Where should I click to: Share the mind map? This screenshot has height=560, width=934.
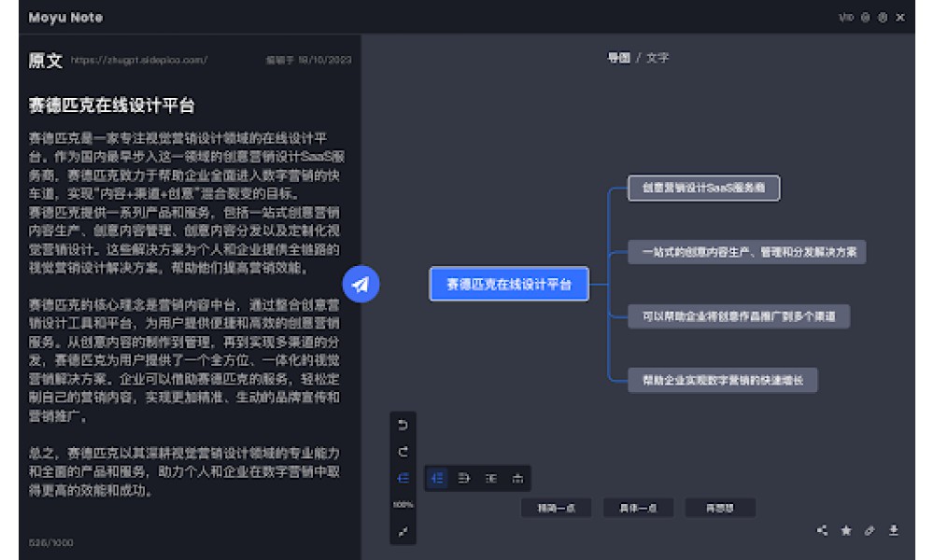tap(822, 530)
